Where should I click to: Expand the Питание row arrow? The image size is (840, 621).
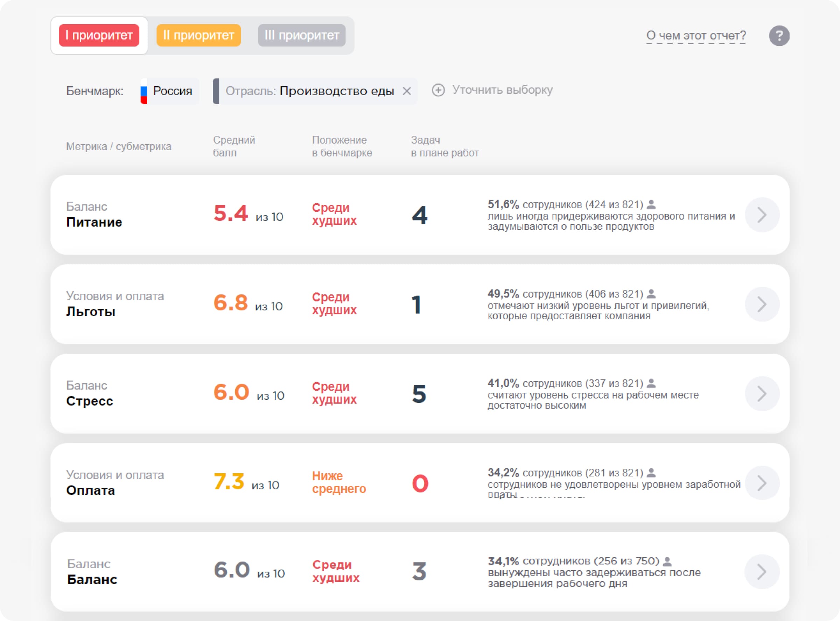762,215
